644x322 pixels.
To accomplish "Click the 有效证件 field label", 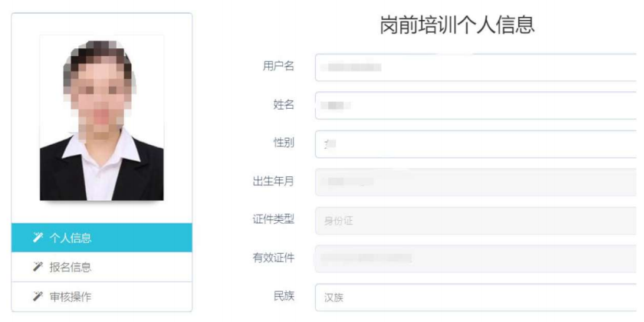I will pyautogui.click(x=274, y=258).
